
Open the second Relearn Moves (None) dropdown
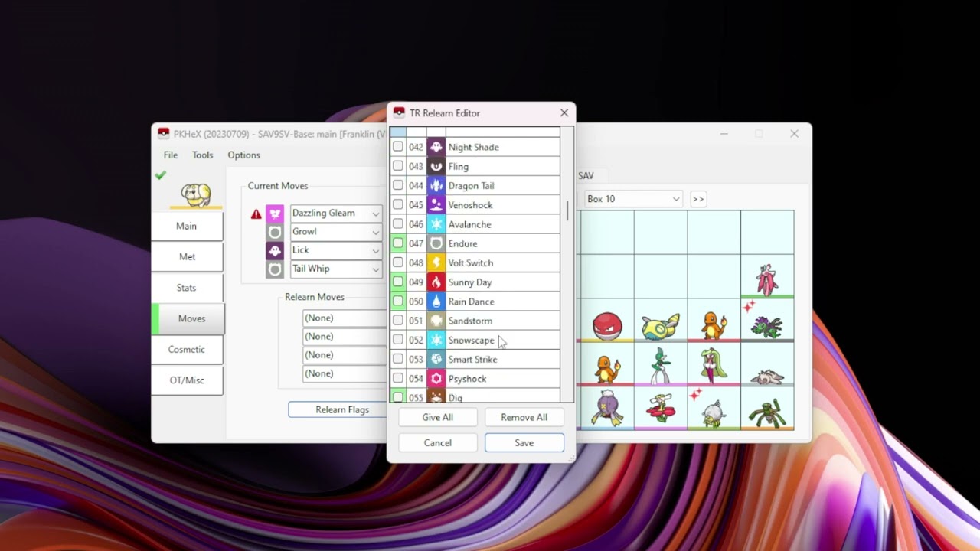point(345,337)
